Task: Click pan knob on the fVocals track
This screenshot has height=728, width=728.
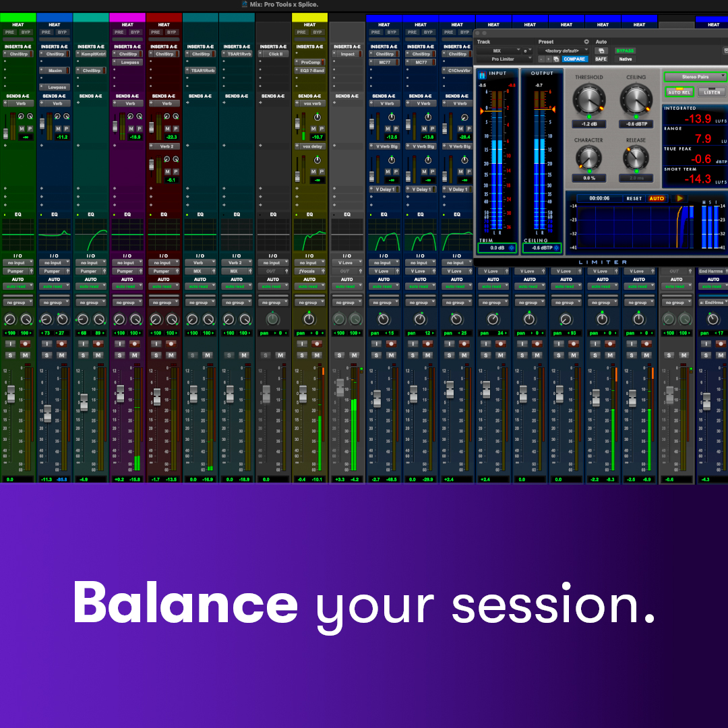Action: click(x=309, y=319)
